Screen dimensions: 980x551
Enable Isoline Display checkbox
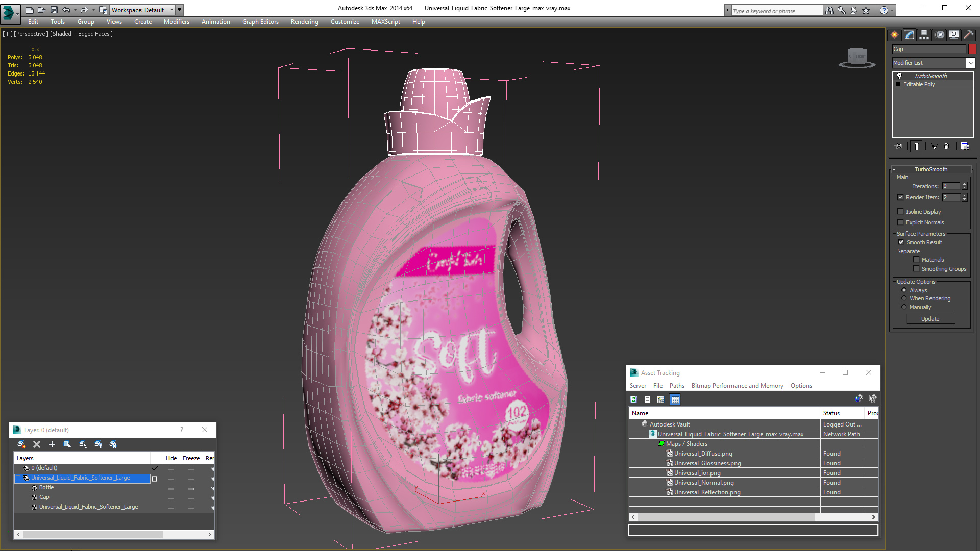point(900,212)
